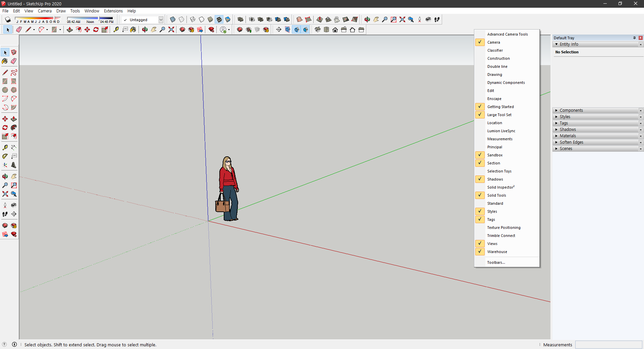This screenshot has width=644, height=349.
Task: Select the Sandbox From Contours tool
Action: [300, 19]
